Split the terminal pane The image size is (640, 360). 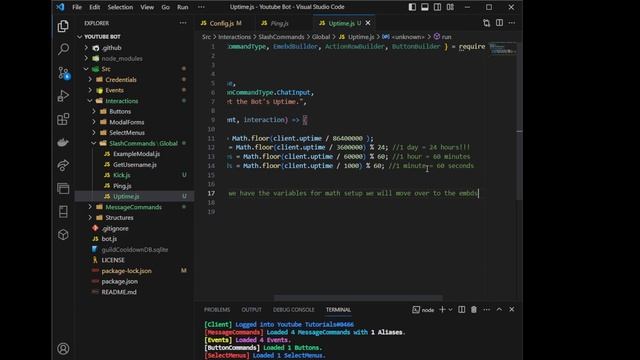click(x=461, y=309)
